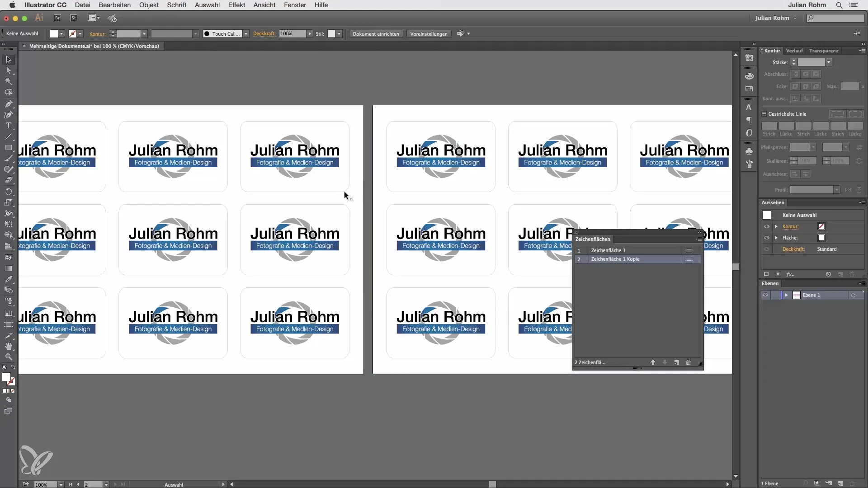Image resolution: width=868 pixels, height=488 pixels.
Task: Toggle visibility eye of Kontur attribute
Action: coord(767,226)
